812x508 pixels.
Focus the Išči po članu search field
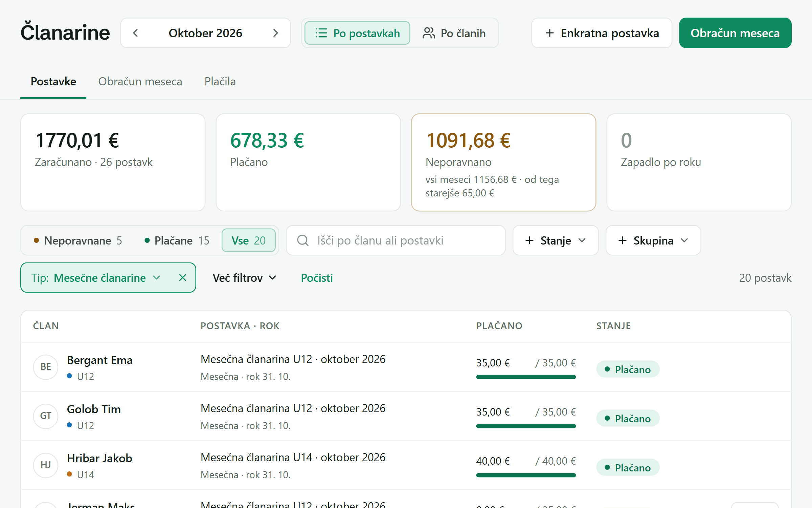[396, 240]
